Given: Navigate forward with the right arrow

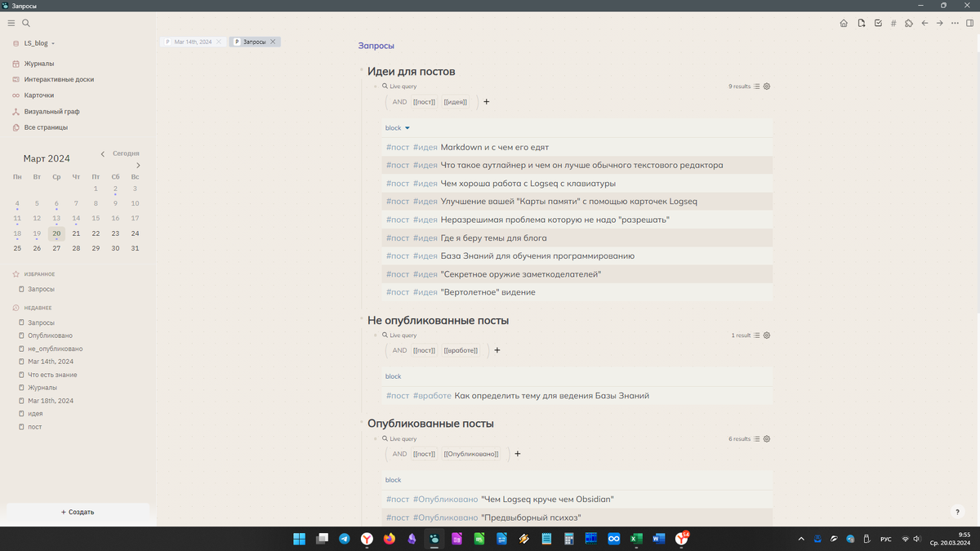Looking at the screenshot, I should [x=940, y=24].
